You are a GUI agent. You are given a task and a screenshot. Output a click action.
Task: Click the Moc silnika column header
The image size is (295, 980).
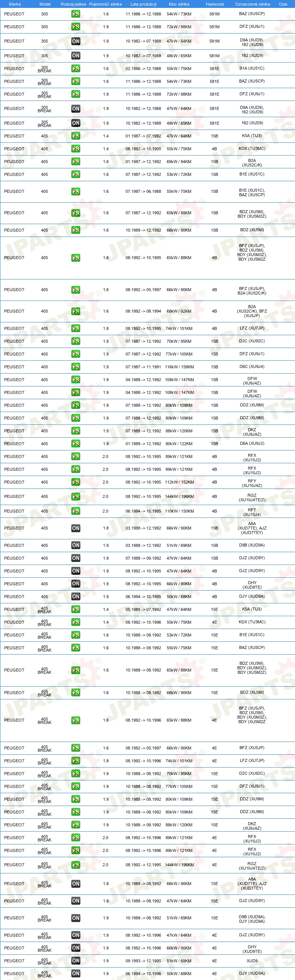pos(179,4)
